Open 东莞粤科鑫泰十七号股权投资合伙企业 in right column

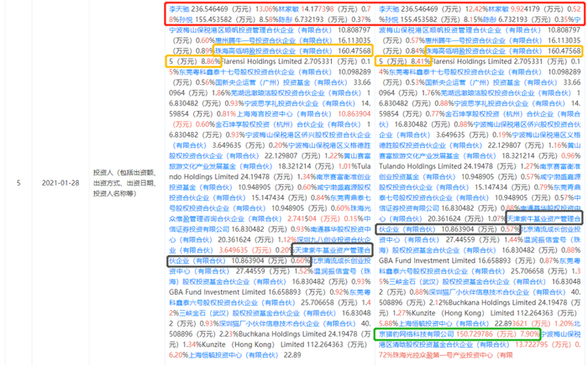[x=463, y=72]
